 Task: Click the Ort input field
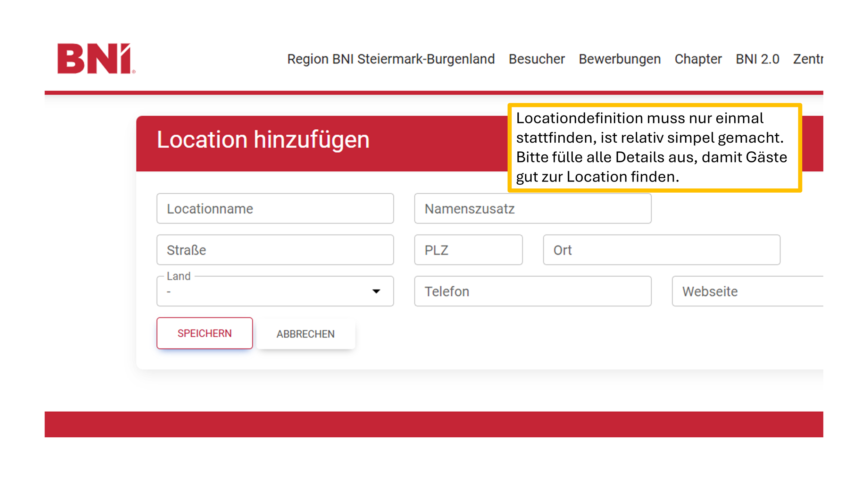pyautogui.click(x=661, y=250)
